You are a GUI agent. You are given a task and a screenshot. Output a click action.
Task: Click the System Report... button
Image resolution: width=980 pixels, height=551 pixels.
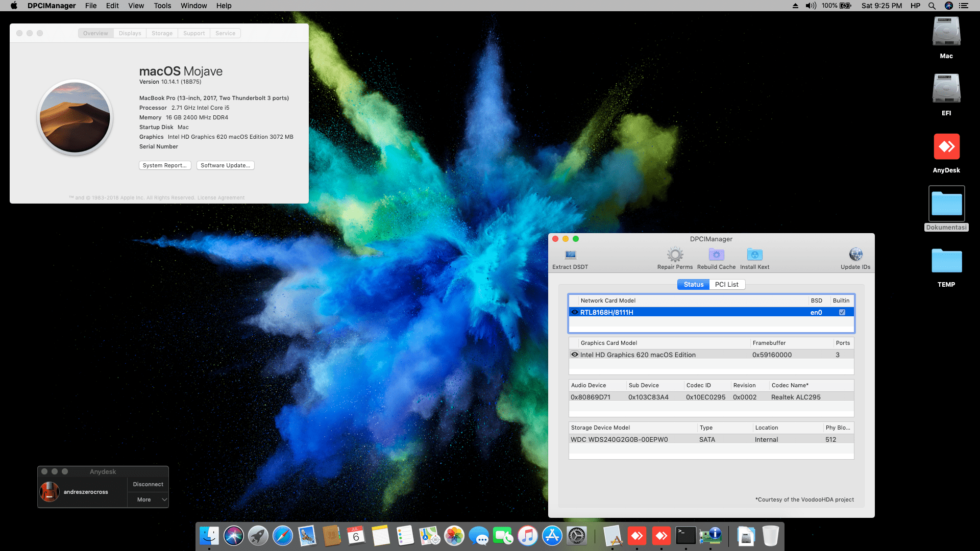[x=165, y=165]
